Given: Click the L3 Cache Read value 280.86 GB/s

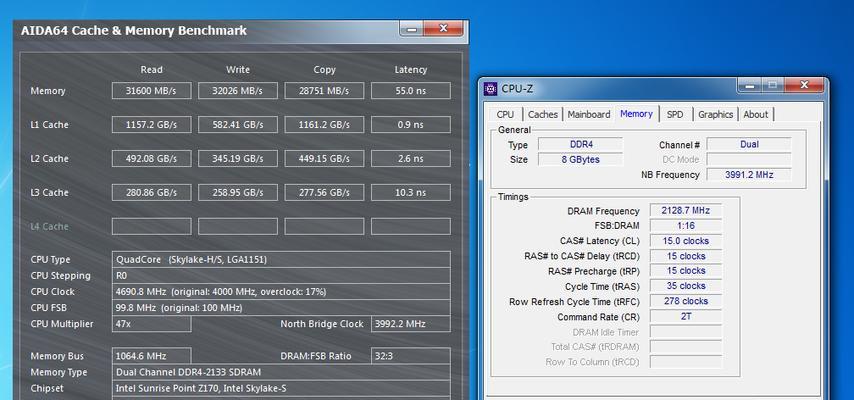Looking at the screenshot, I should point(151,192).
